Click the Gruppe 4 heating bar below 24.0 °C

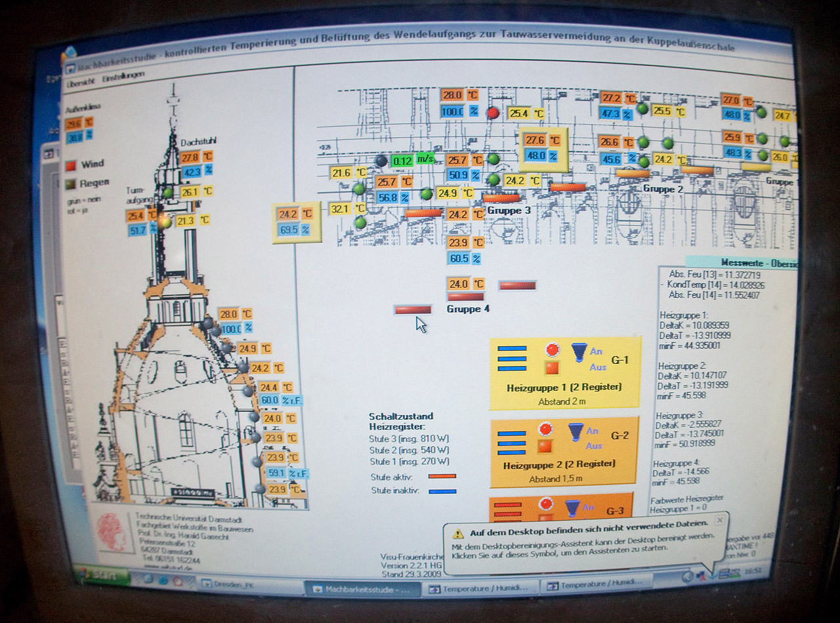(465, 297)
